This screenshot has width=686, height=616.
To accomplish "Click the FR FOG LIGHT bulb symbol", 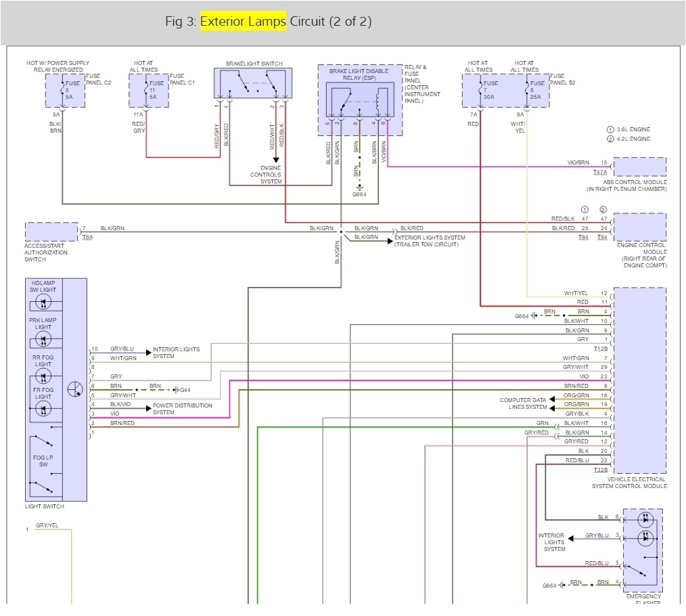I will click(x=43, y=408).
